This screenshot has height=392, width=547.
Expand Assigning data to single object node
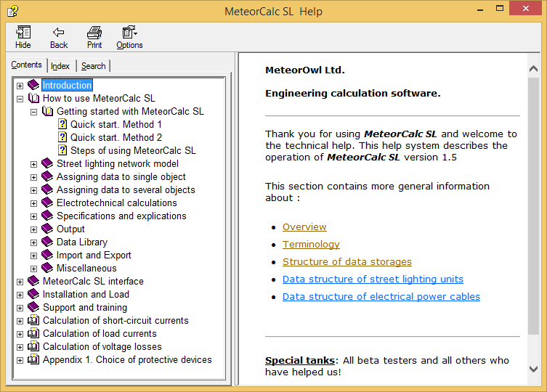[x=33, y=177]
